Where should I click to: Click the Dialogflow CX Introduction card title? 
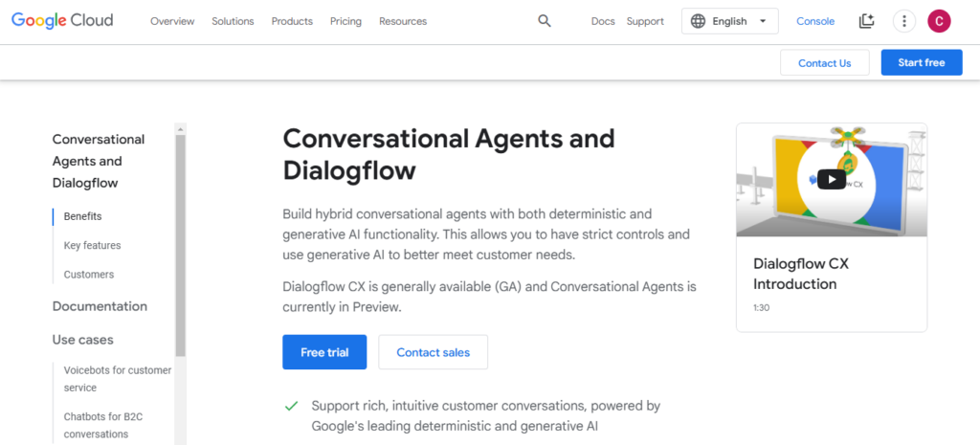tap(801, 274)
